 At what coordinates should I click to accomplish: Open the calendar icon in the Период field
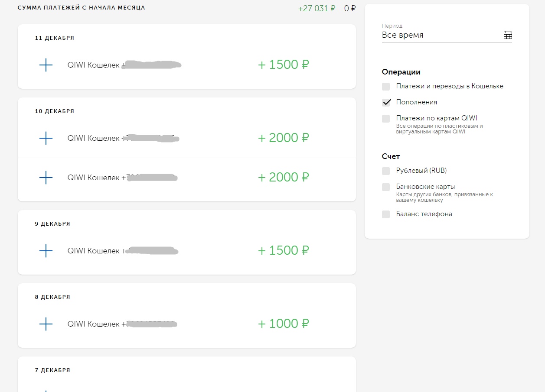508,35
